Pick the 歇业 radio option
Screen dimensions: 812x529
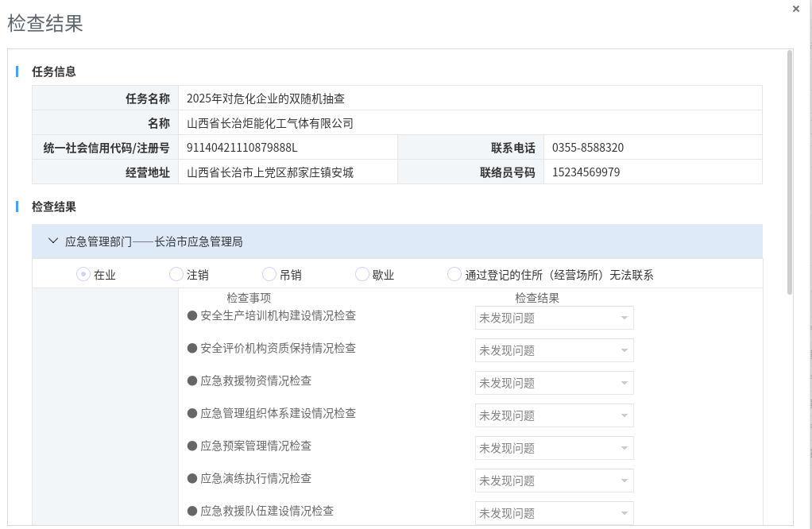click(x=362, y=274)
